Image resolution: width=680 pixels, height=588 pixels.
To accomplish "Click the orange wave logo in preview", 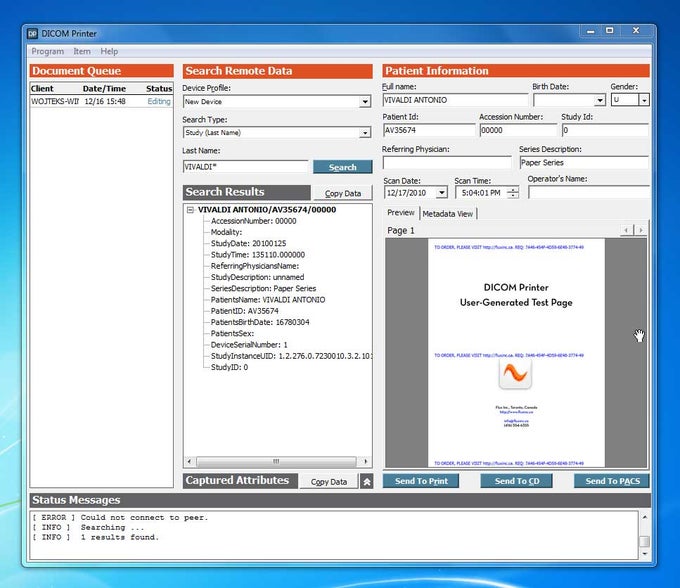I will tap(515, 375).
